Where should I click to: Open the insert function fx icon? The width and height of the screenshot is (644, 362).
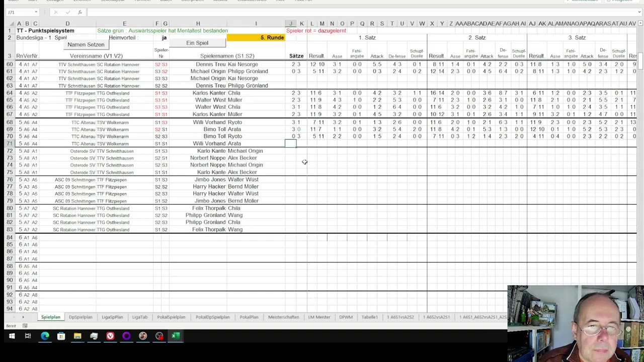pyautogui.click(x=80, y=12)
